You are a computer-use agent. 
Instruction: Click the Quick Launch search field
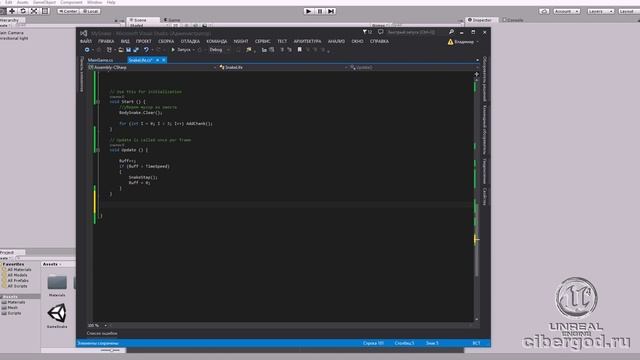coord(416,32)
